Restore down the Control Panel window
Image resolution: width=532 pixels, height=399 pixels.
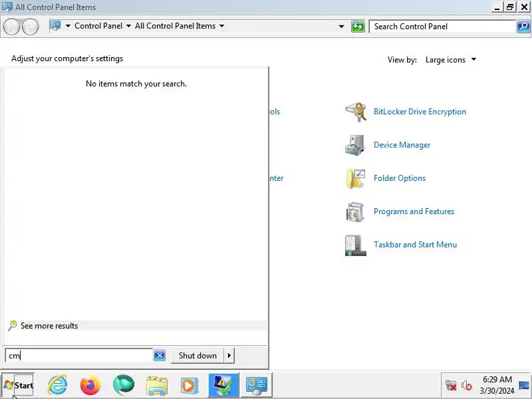(x=510, y=7)
